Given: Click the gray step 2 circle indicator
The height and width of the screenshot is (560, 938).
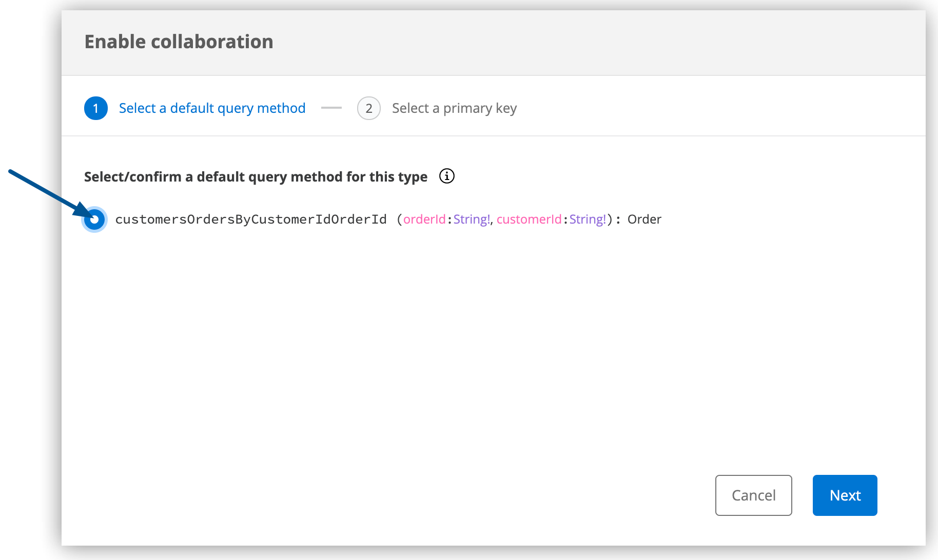Looking at the screenshot, I should click(x=368, y=108).
